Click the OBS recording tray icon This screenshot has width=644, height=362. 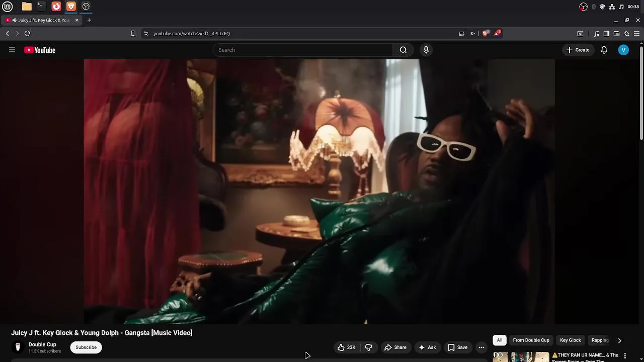(583, 7)
